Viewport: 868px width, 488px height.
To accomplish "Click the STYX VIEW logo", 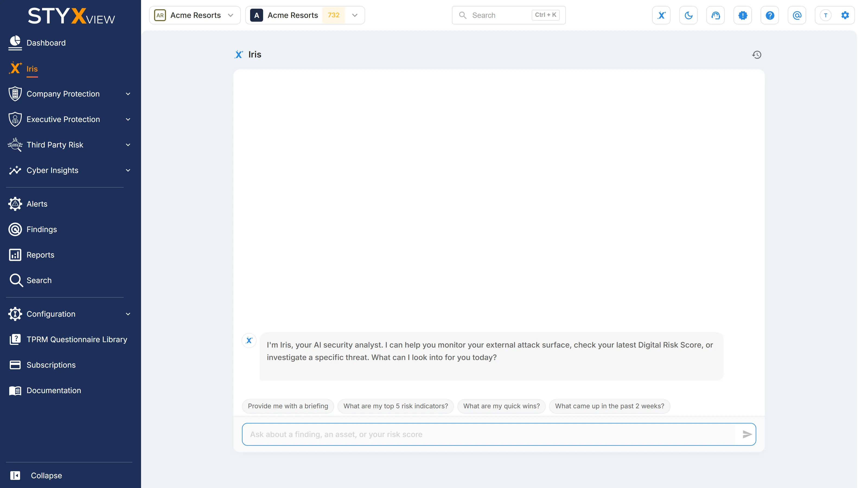I will click(x=71, y=16).
